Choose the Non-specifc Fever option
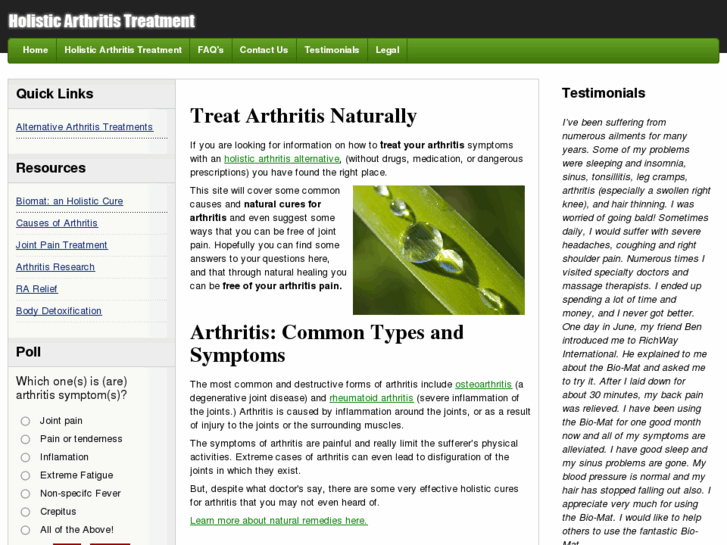Screen dimensions: 727x545 pyautogui.click(x=25, y=494)
